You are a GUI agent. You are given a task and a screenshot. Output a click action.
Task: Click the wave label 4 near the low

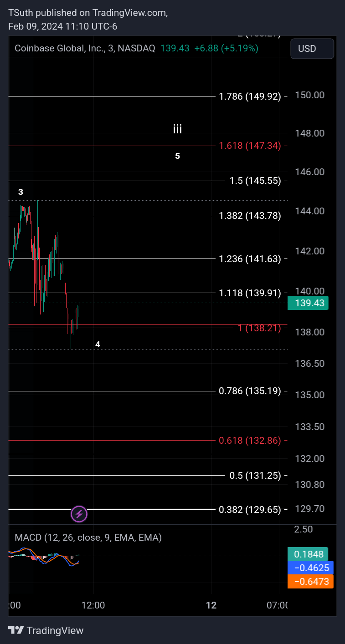pyautogui.click(x=98, y=345)
